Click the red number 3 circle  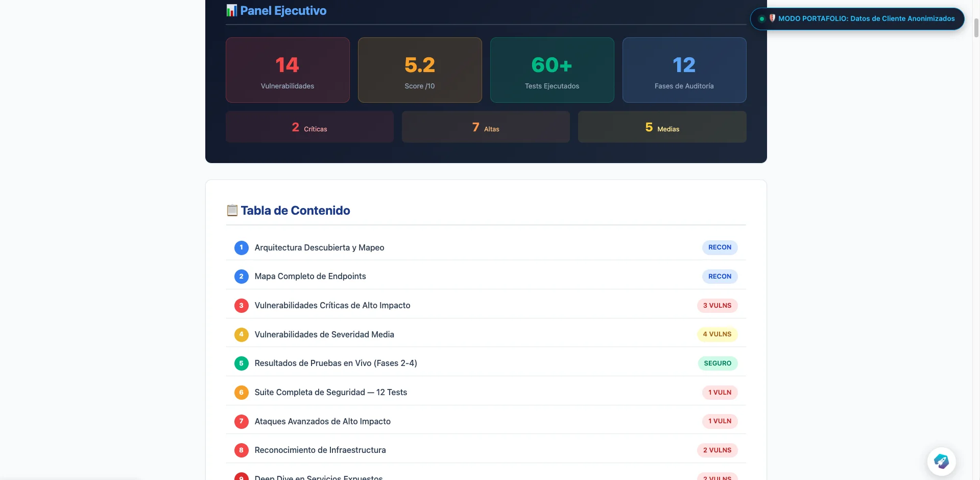pyautogui.click(x=242, y=305)
